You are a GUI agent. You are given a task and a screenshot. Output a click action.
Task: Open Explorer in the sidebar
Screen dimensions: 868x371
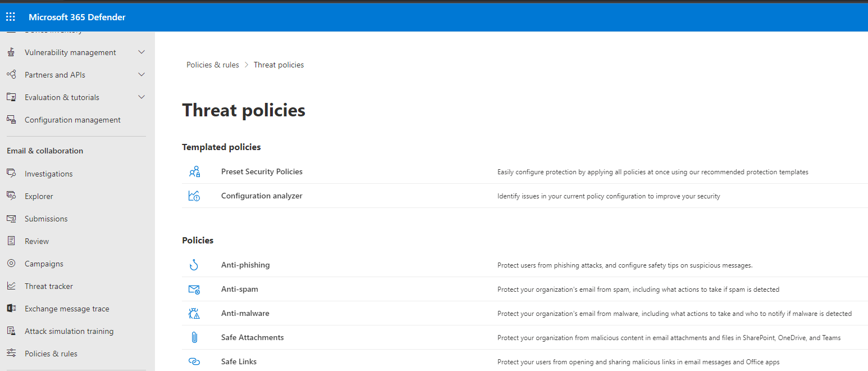coord(39,196)
